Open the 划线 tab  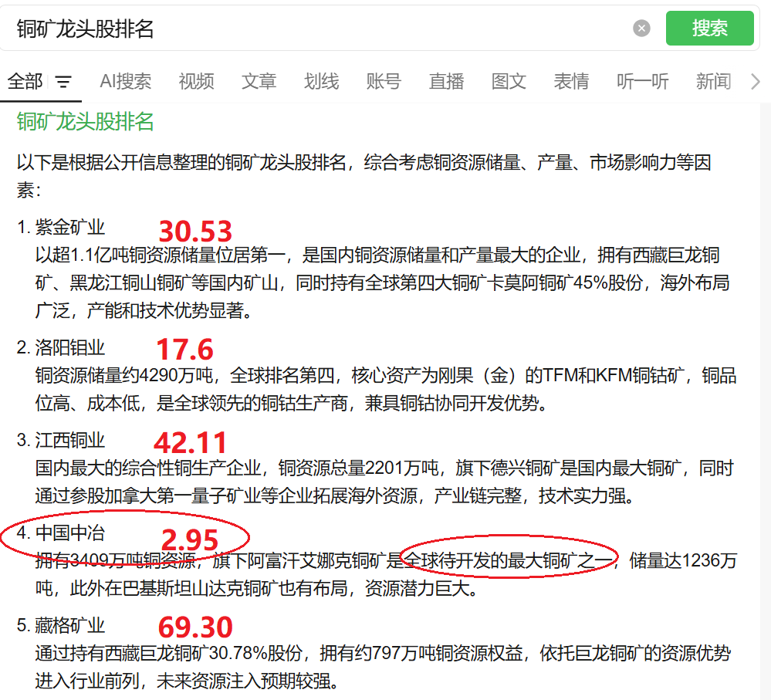(x=321, y=82)
